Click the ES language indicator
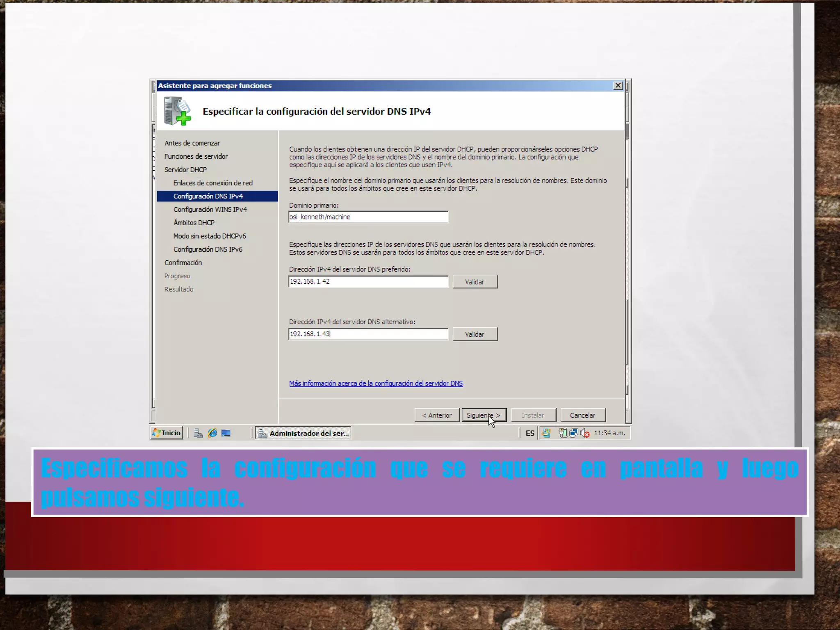Screen dimensions: 840x630 pyautogui.click(x=530, y=433)
